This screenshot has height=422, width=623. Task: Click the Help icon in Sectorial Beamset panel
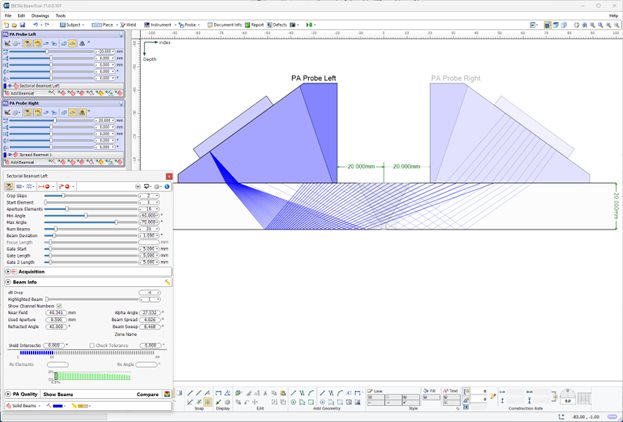coord(167,187)
